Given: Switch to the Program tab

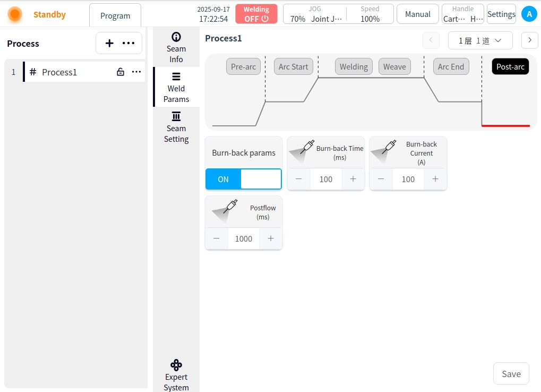Looking at the screenshot, I should tap(115, 15).
